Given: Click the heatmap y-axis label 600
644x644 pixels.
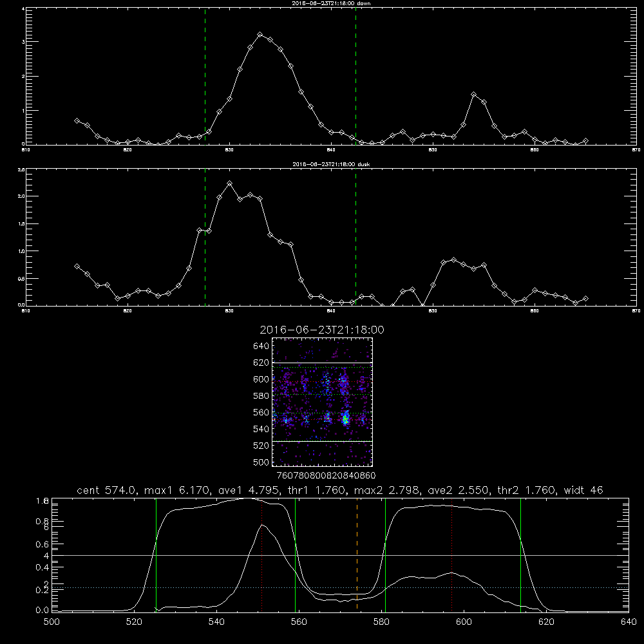Looking at the screenshot, I should tap(261, 379).
